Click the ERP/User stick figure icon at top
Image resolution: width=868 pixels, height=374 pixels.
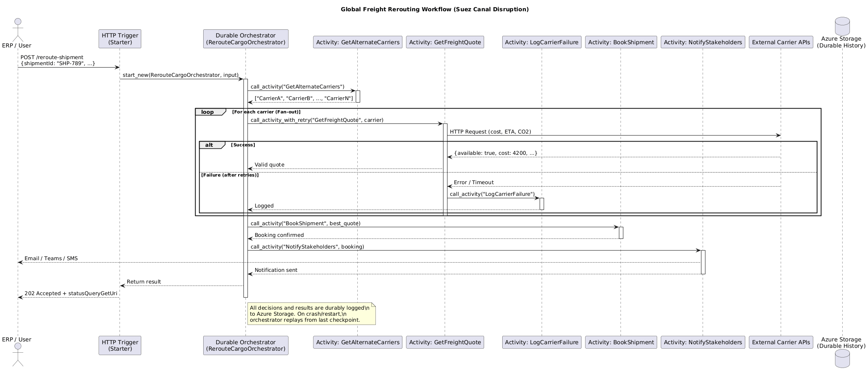click(x=17, y=28)
